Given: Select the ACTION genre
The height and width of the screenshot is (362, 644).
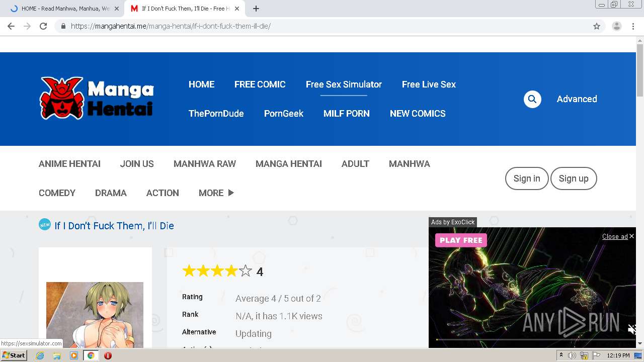Looking at the screenshot, I should pyautogui.click(x=163, y=193).
